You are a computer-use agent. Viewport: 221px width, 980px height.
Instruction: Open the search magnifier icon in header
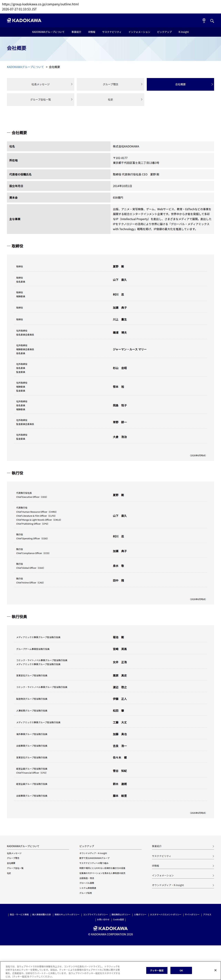(x=212, y=21)
